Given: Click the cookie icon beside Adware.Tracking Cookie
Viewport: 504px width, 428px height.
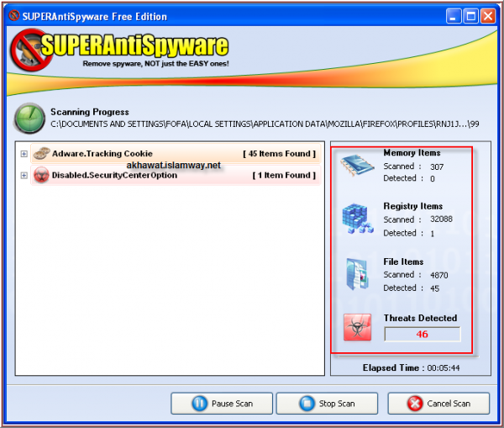Looking at the screenshot, I should tap(42, 154).
